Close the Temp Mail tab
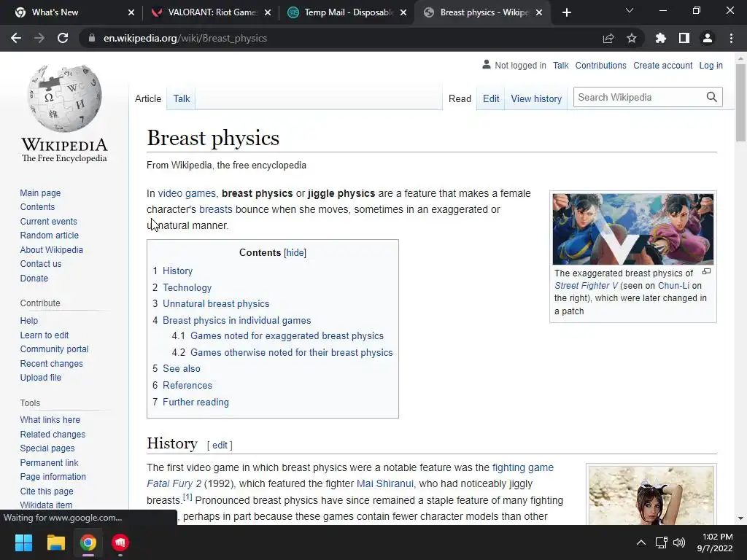Image resolution: width=747 pixels, height=560 pixels. (x=403, y=12)
